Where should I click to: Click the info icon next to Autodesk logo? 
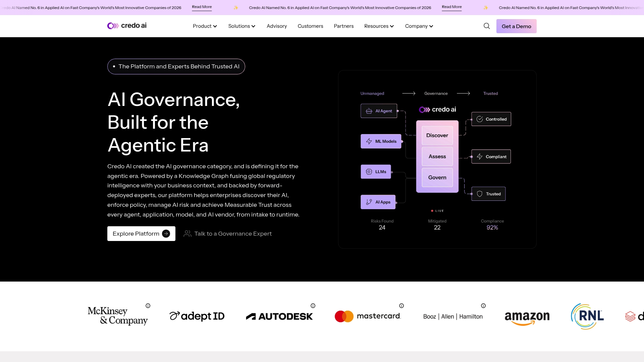click(x=313, y=306)
